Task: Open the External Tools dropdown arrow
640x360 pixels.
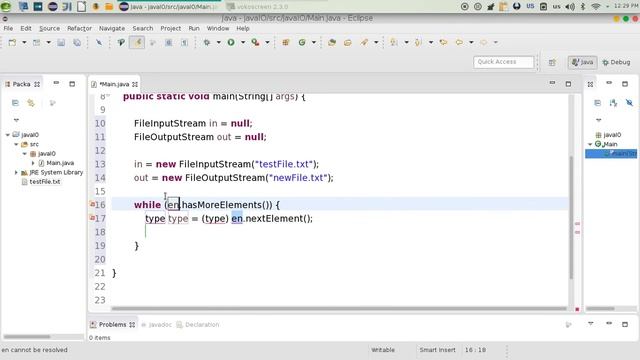Action: coord(267,42)
